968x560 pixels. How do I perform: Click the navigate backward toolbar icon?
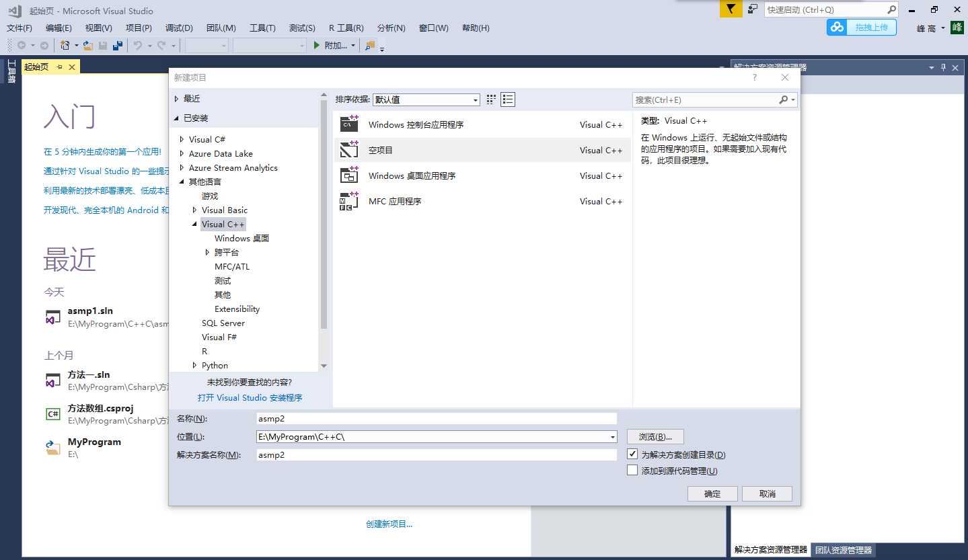[x=22, y=45]
